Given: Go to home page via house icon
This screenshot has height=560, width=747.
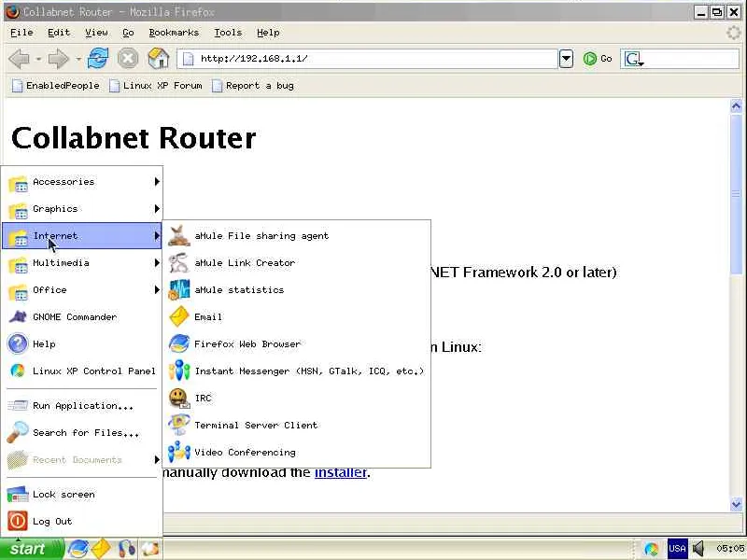Looking at the screenshot, I should tap(159, 59).
